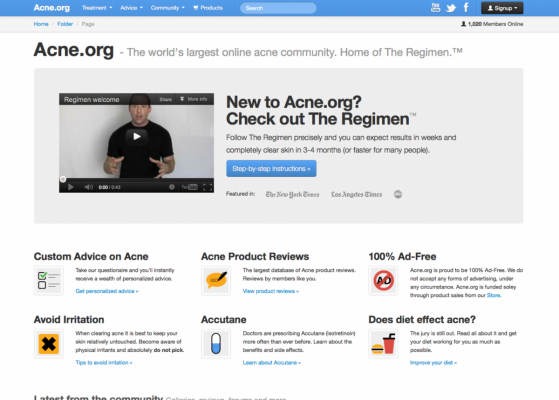
Task: Click the Regimen welcome video title
Action: [x=92, y=99]
